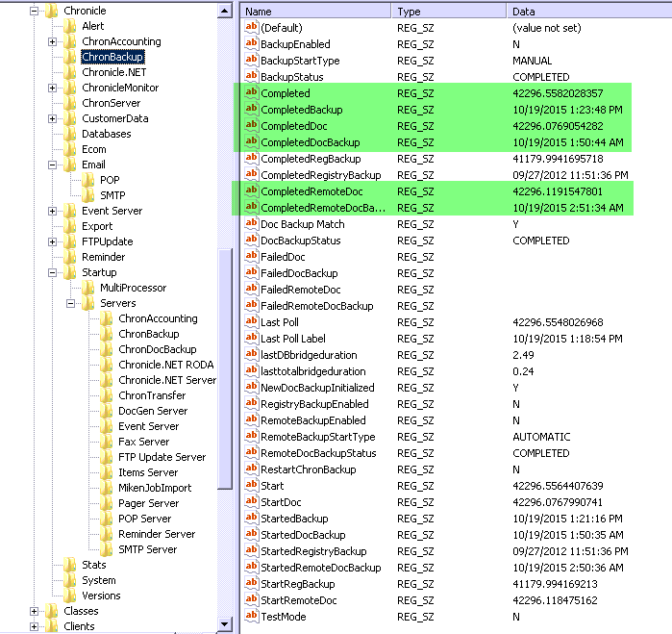This screenshot has width=672, height=634.
Task: Click the DocGen Server folder icon
Action: [x=107, y=411]
